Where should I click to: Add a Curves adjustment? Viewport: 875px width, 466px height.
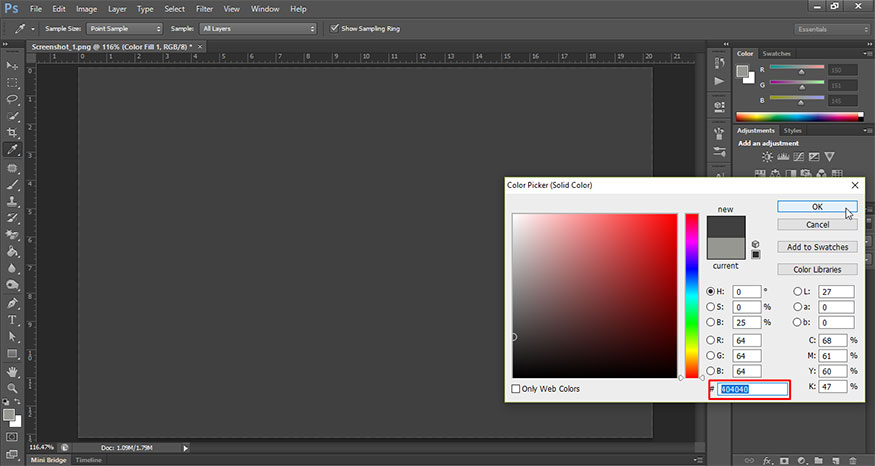tap(799, 157)
